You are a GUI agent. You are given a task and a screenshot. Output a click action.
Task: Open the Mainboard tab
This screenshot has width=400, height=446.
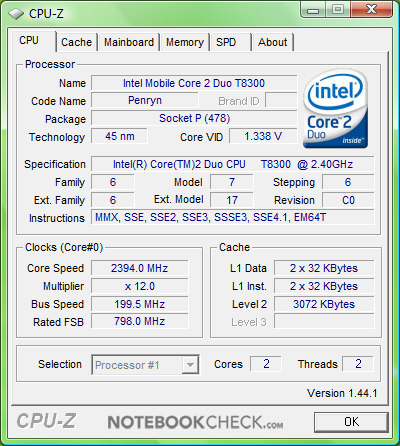click(x=129, y=42)
